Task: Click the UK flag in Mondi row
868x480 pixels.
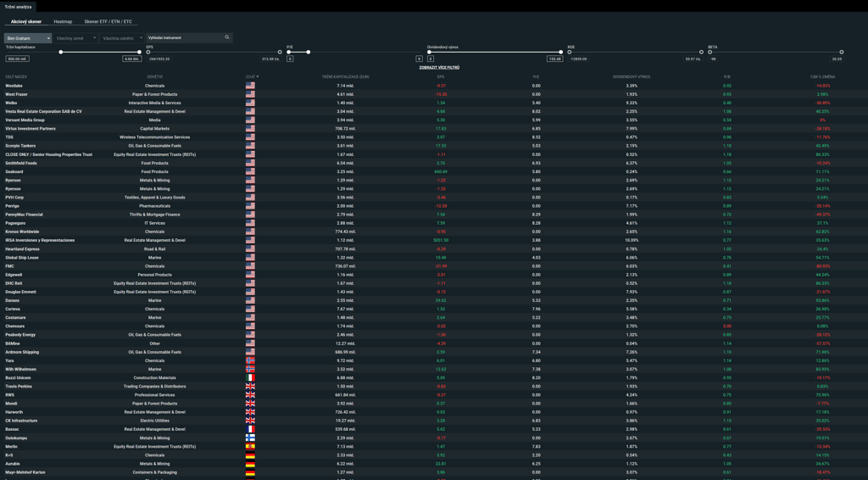Action: coord(250,404)
